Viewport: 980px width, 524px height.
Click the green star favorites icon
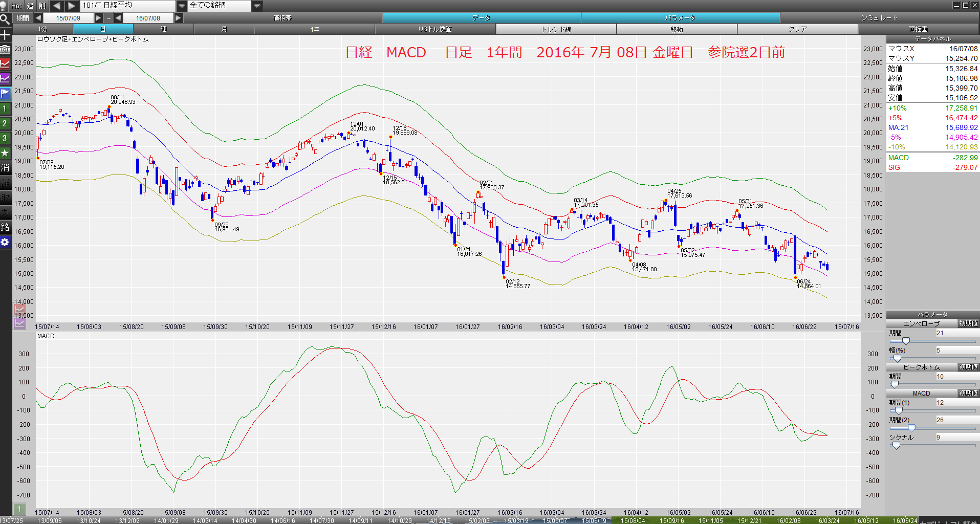5,153
